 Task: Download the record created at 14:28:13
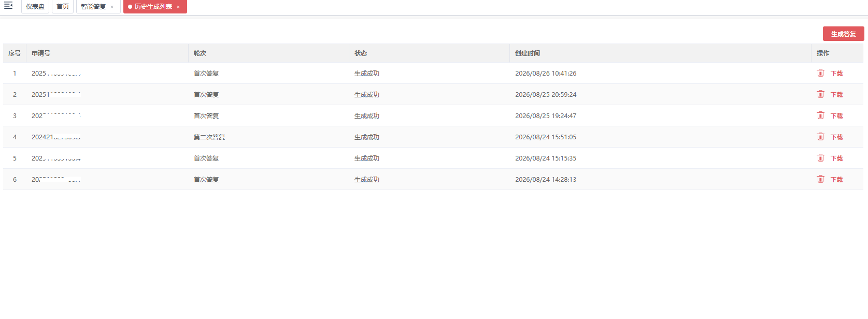click(836, 180)
